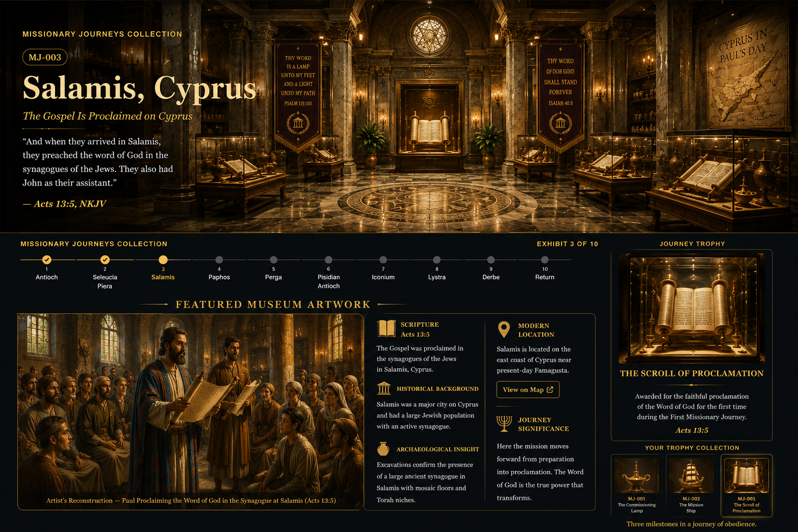Click the open book Scripture icon

pos(386,329)
